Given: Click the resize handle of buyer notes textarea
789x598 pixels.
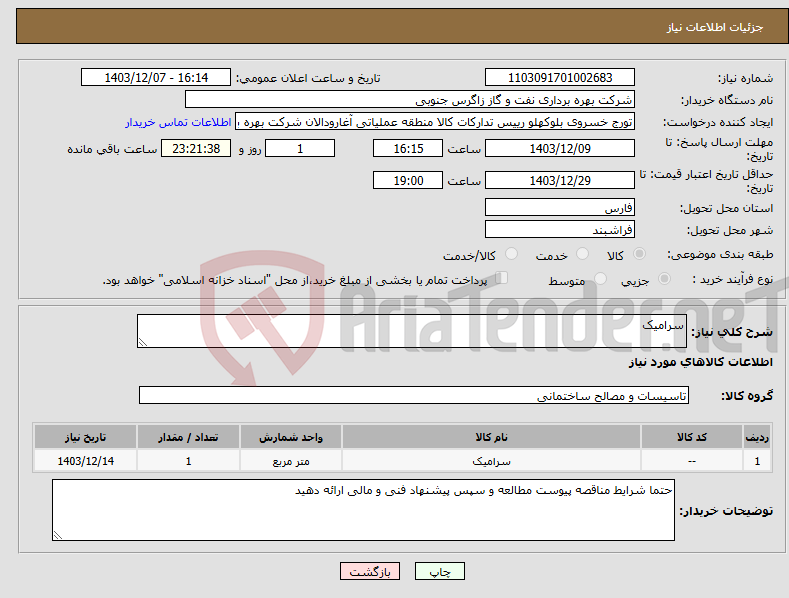Looking at the screenshot, I should point(57,536).
